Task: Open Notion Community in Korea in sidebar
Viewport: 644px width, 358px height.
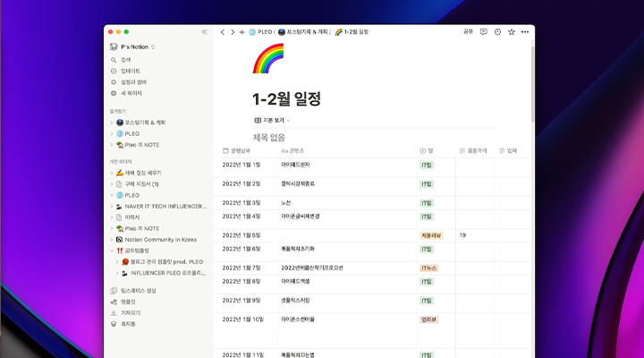Action: click(x=161, y=240)
